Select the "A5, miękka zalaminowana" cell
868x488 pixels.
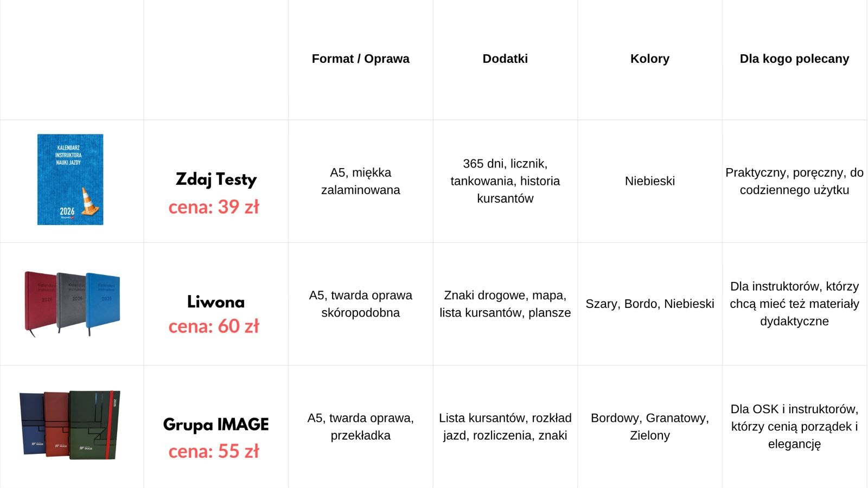360,181
